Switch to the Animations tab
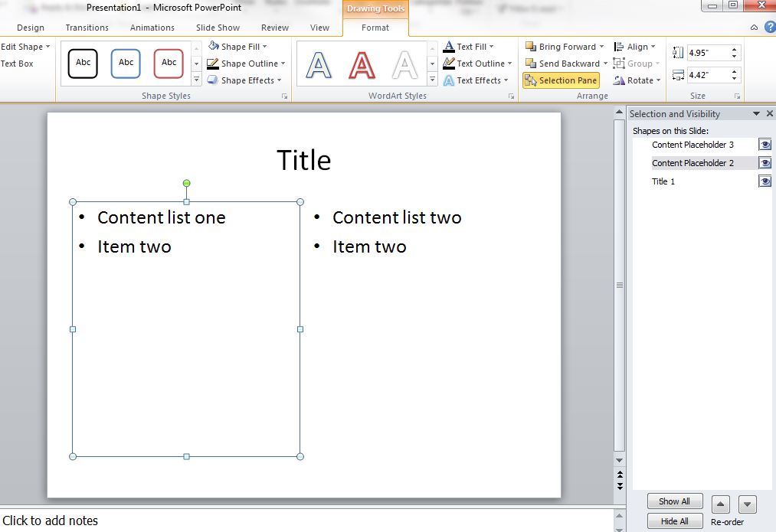 click(x=152, y=27)
